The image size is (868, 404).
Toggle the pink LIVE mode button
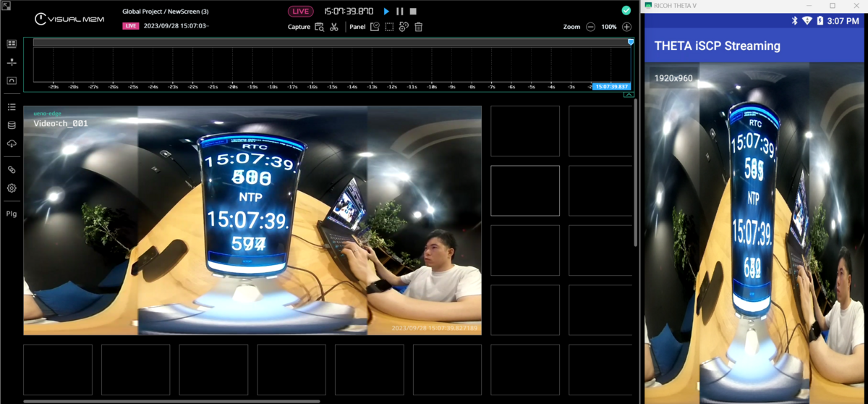tap(300, 12)
